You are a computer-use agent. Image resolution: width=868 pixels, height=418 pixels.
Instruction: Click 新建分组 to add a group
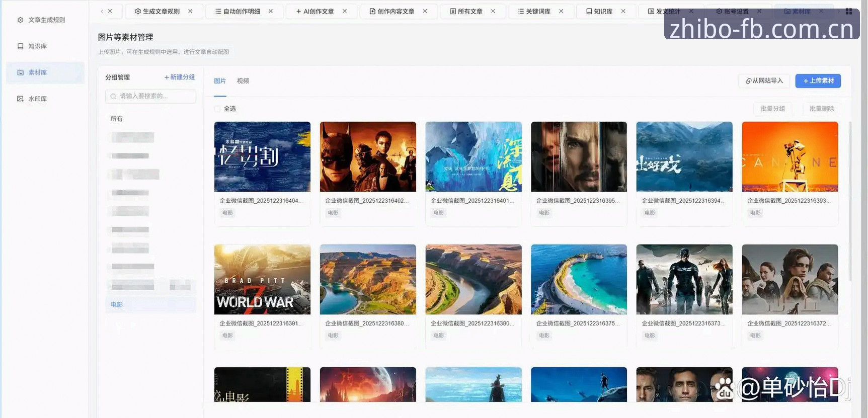[180, 77]
